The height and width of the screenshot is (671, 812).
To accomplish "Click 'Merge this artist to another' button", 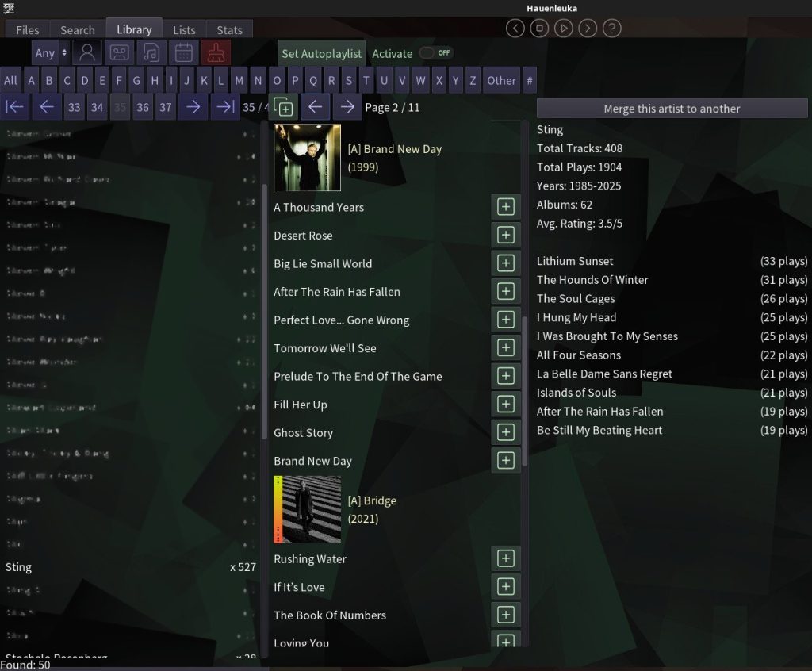I will pos(672,109).
